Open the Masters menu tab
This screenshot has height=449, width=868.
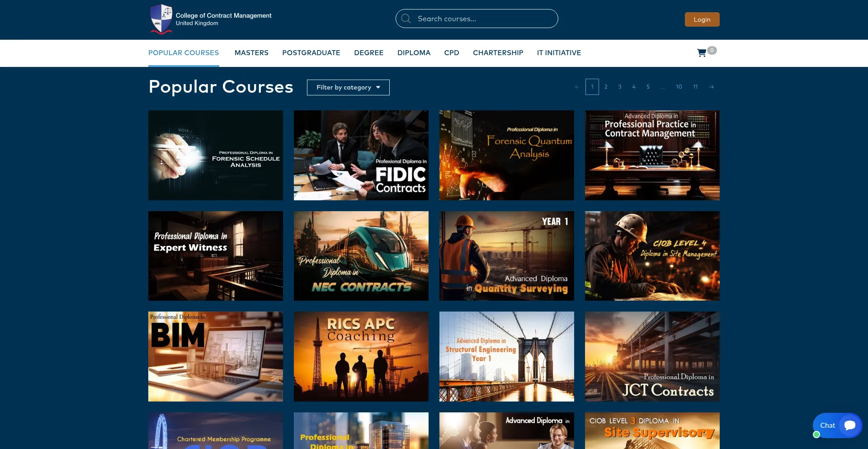pos(251,53)
